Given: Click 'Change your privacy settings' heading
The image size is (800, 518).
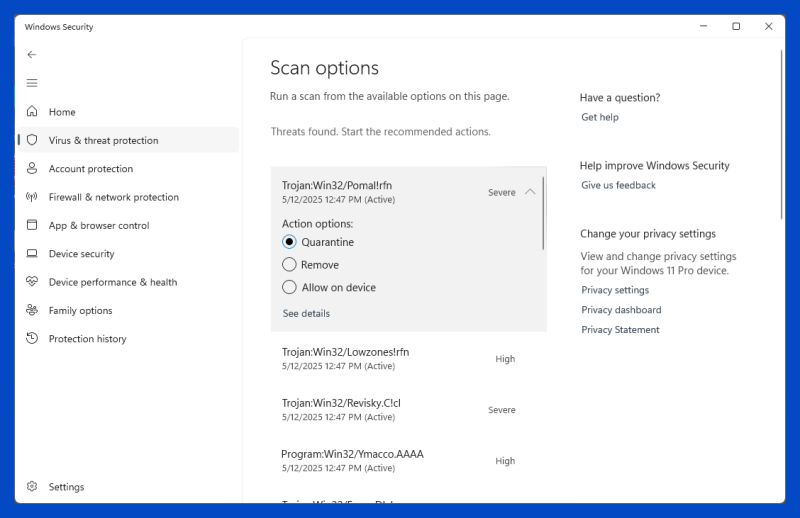Looking at the screenshot, I should click(x=648, y=234).
